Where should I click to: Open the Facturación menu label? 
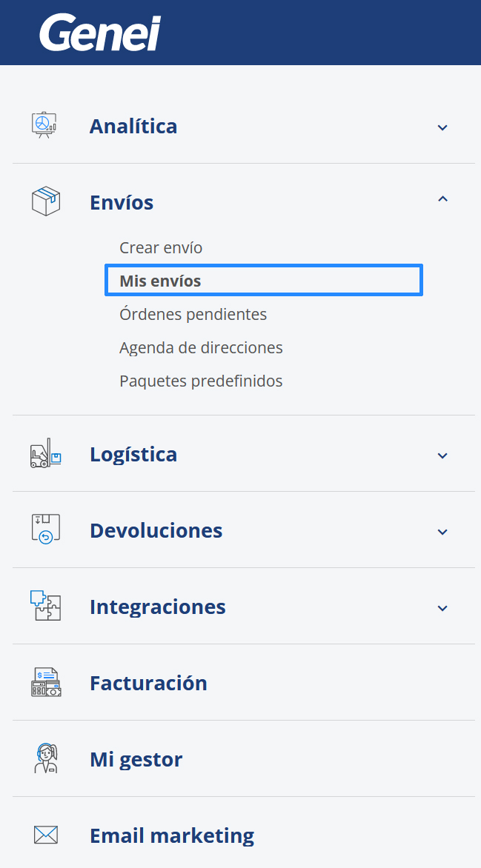point(148,683)
